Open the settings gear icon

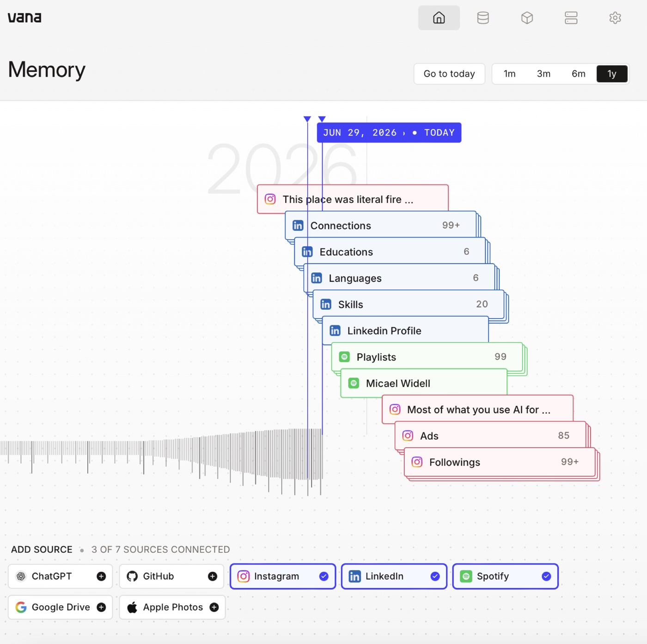pos(615,18)
